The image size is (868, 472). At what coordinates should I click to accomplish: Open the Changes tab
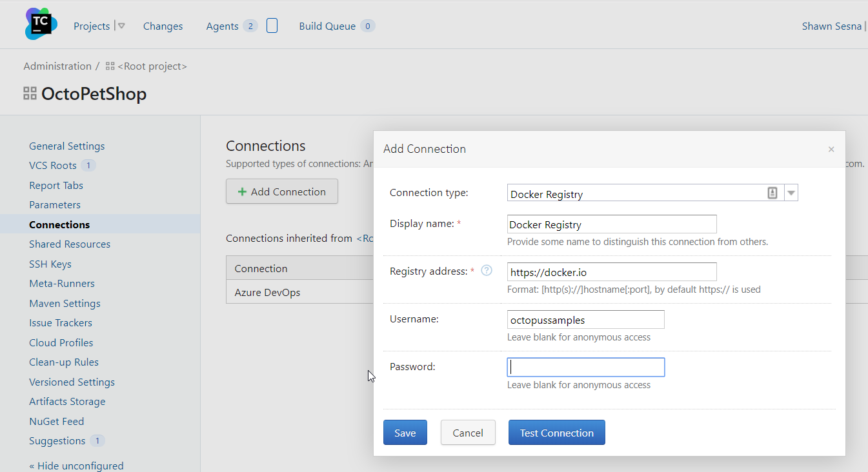(x=163, y=26)
